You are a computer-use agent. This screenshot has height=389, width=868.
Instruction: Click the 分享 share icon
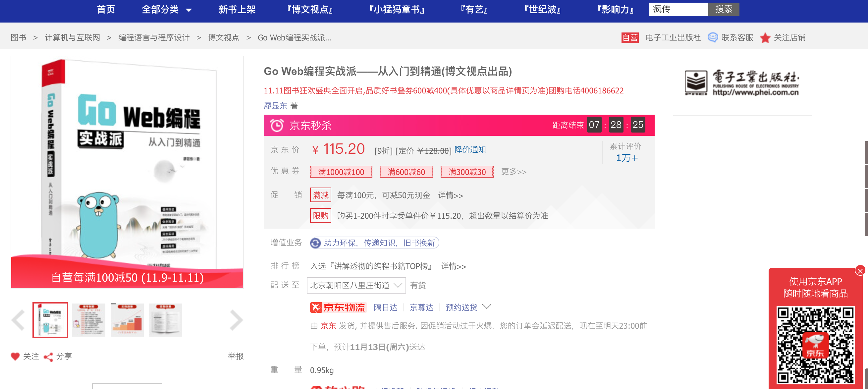coord(48,357)
